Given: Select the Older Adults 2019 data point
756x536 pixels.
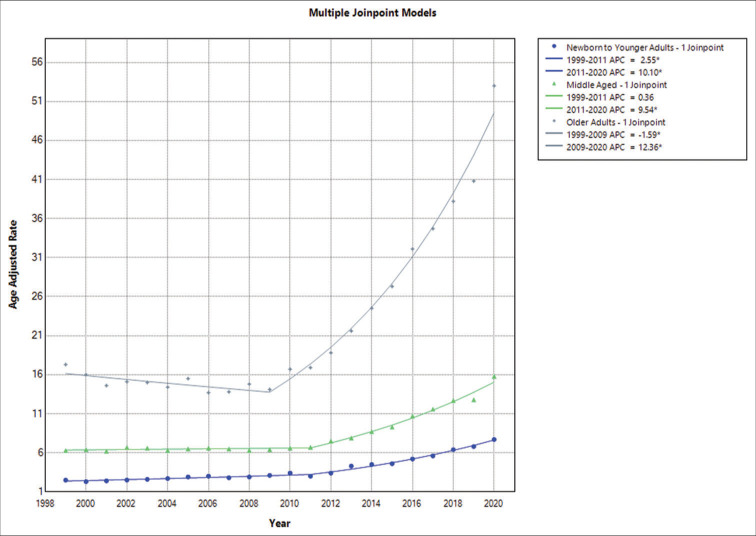Looking at the screenshot, I should [x=473, y=181].
